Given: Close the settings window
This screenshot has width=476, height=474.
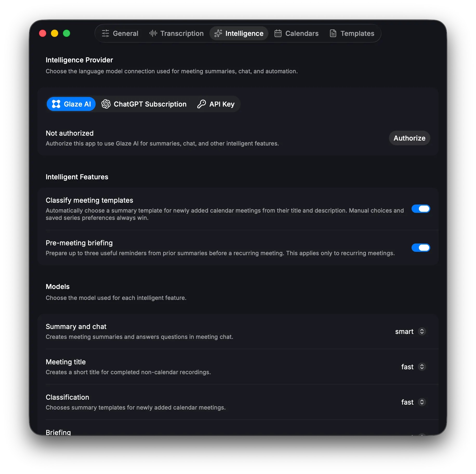Looking at the screenshot, I should tap(43, 33).
